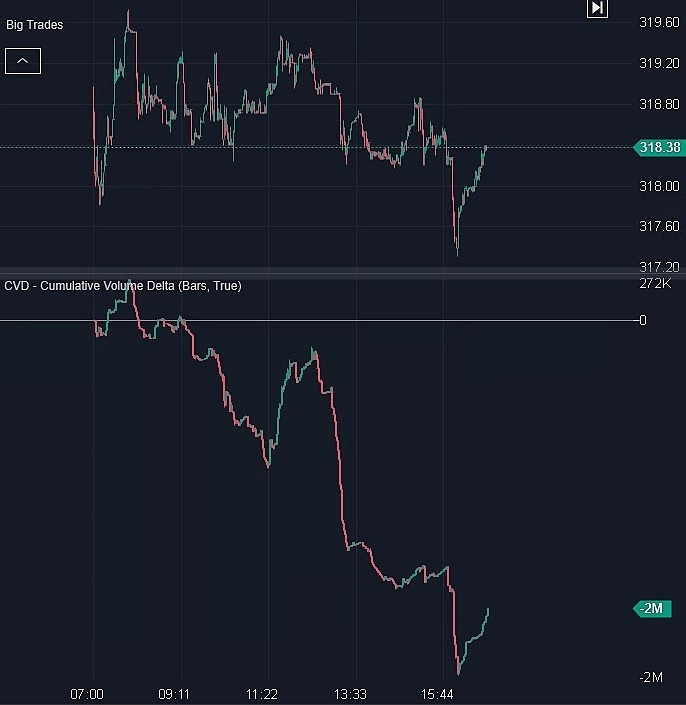Collapse the indicator legend with chevron button

pos(23,61)
